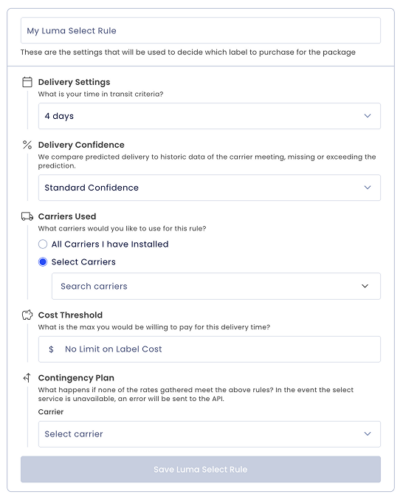Click the truck icon beside Carriers Used
Screen dimensions: 403x500
(x=27, y=217)
